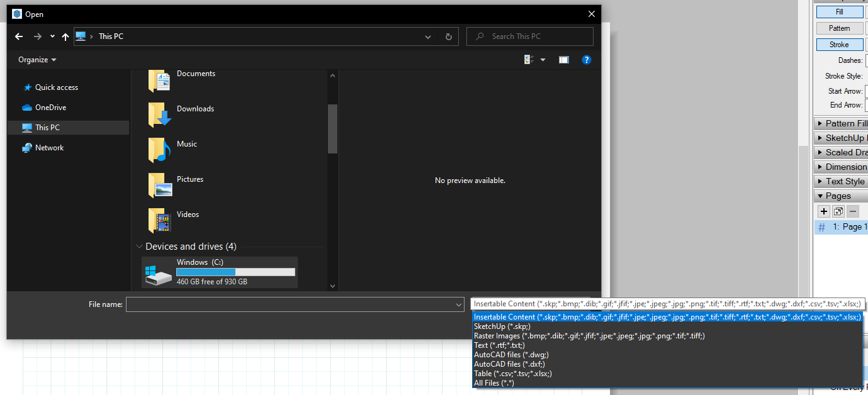This screenshot has height=395, width=868.
Task: Navigate up one level with the up arrow
Action: (65, 36)
